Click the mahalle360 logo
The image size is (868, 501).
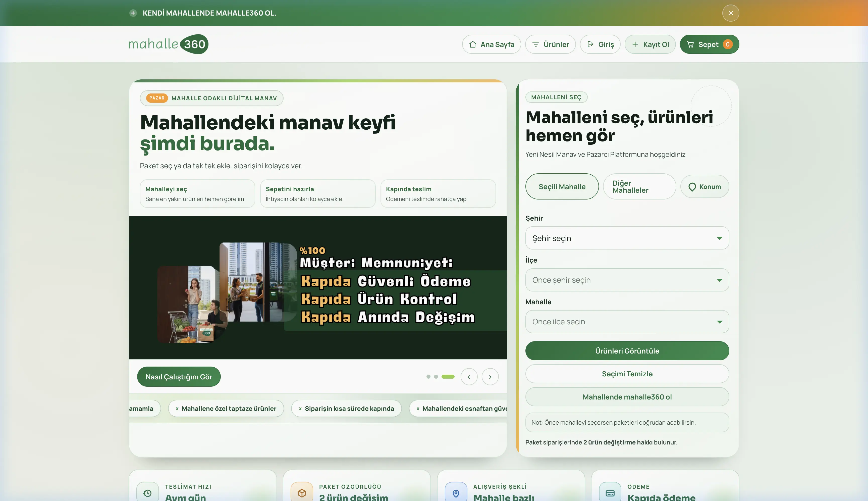click(x=169, y=44)
